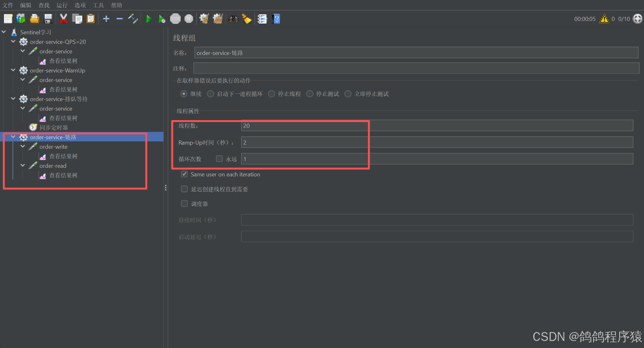Screen dimensions: 644x348
Task: Collapse the order-service-QPS=20 thread group
Action: pyautogui.click(x=13, y=42)
